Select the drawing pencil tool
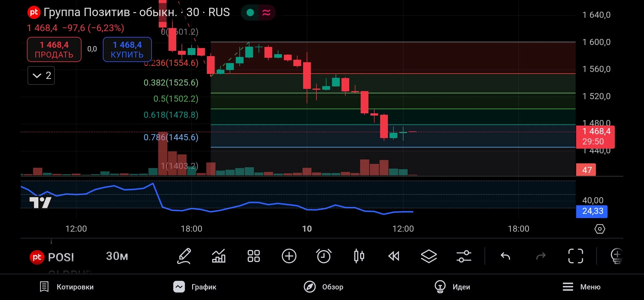The width and height of the screenshot is (644, 300). click(184, 256)
